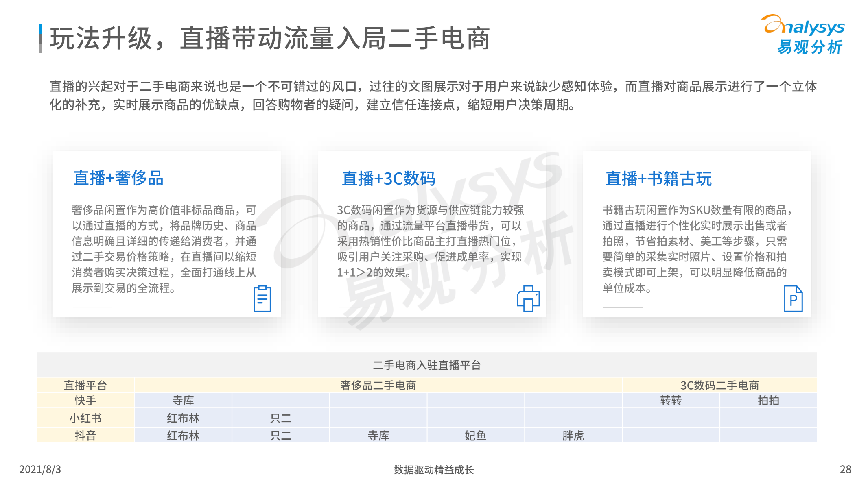Select the 直播+奢侈品 card heading
Image resolution: width=868 pixels, height=488 pixels.
click(x=118, y=178)
